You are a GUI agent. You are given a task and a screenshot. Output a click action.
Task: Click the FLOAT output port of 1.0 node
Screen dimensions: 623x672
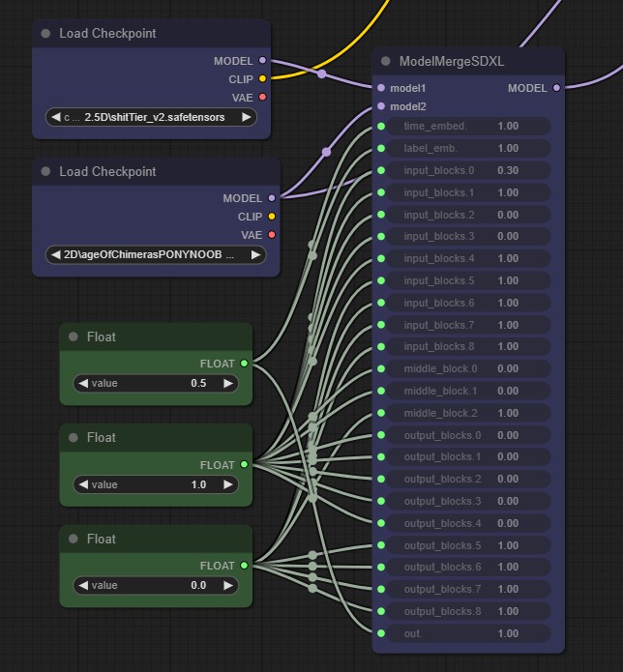coord(244,464)
